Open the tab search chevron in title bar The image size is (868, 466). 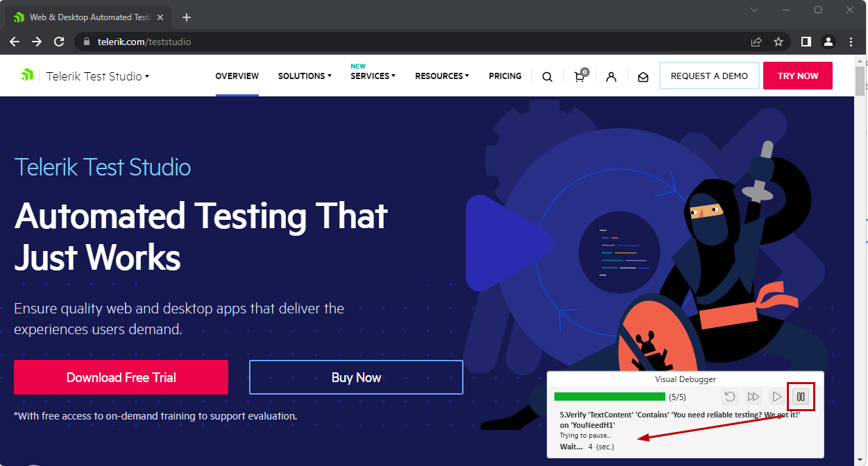(x=755, y=10)
